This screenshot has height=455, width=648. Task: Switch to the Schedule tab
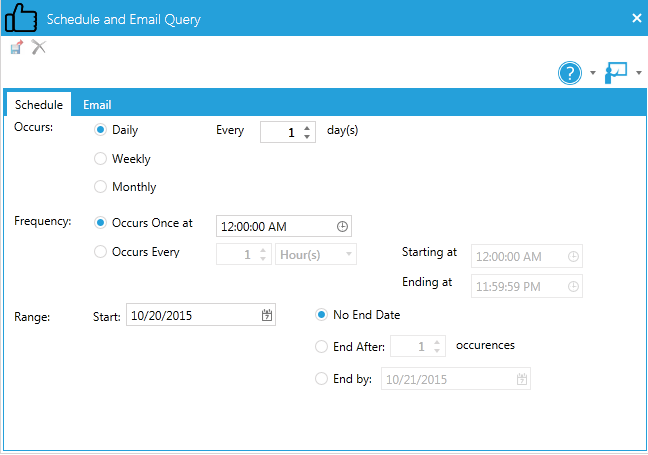pyautogui.click(x=38, y=105)
